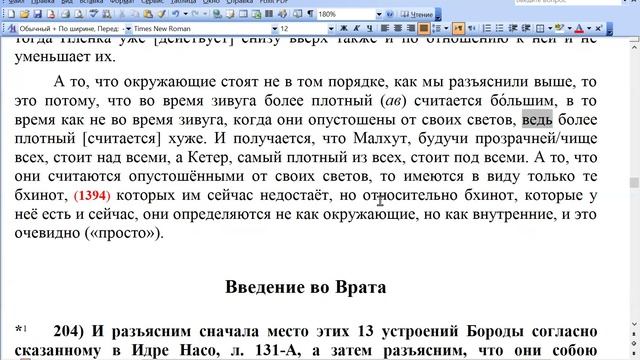Set right-to-left text direction
Image resolution: width=640 pixels, height=360 pixels.
(472, 28)
